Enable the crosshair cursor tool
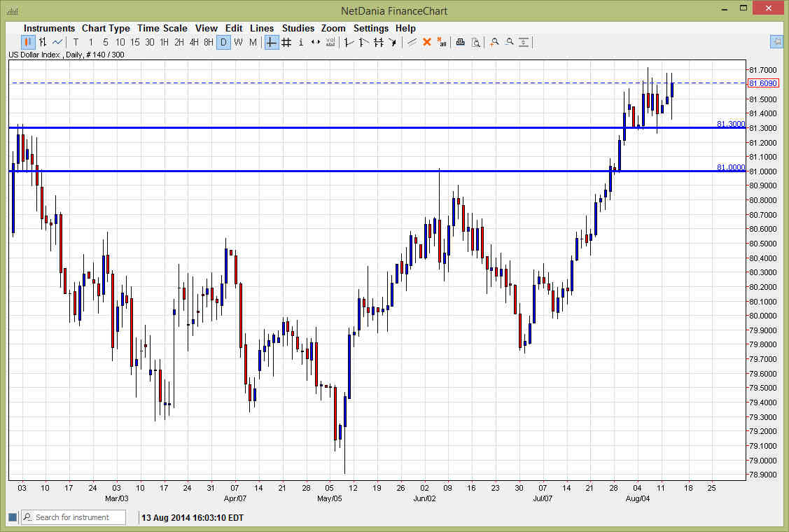The height and width of the screenshot is (532, 789). (x=271, y=42)
